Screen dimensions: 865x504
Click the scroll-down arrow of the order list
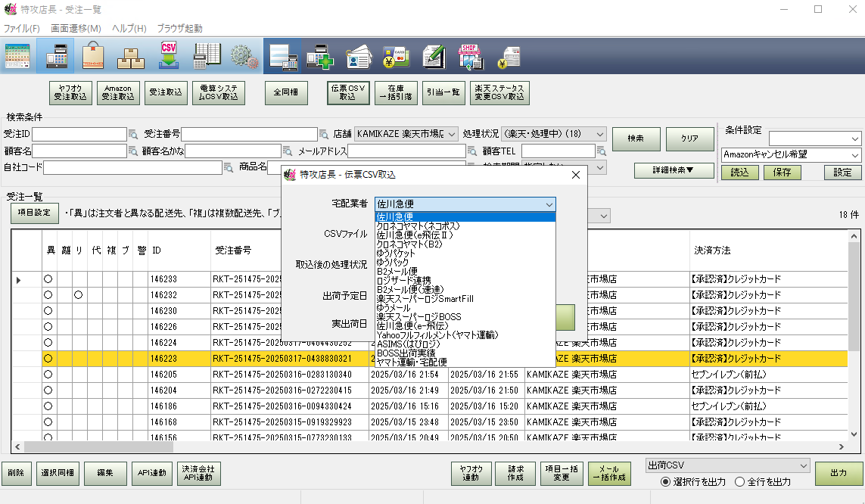(854, 434)
